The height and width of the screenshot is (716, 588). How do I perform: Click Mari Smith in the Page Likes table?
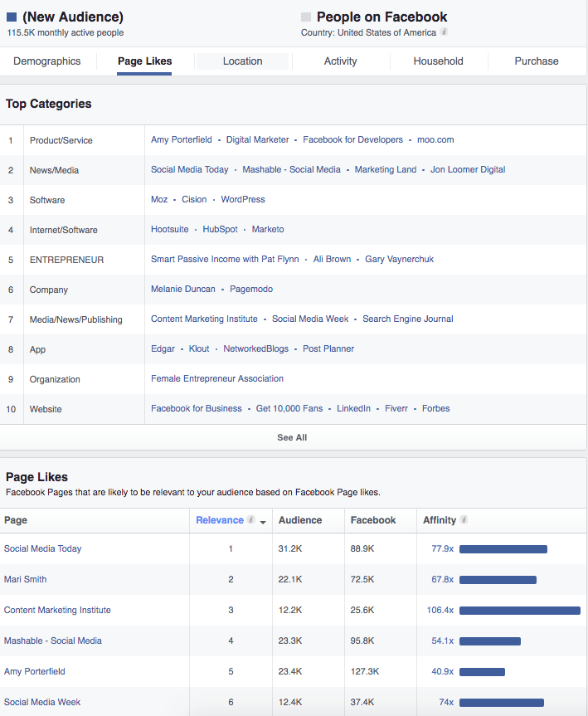pyautogui.click(x=26, y=579)
